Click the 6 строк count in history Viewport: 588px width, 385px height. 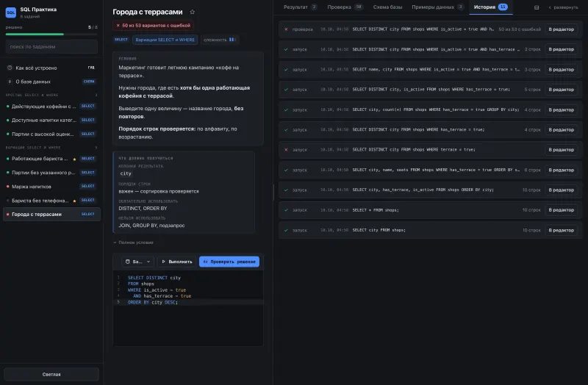532,170
